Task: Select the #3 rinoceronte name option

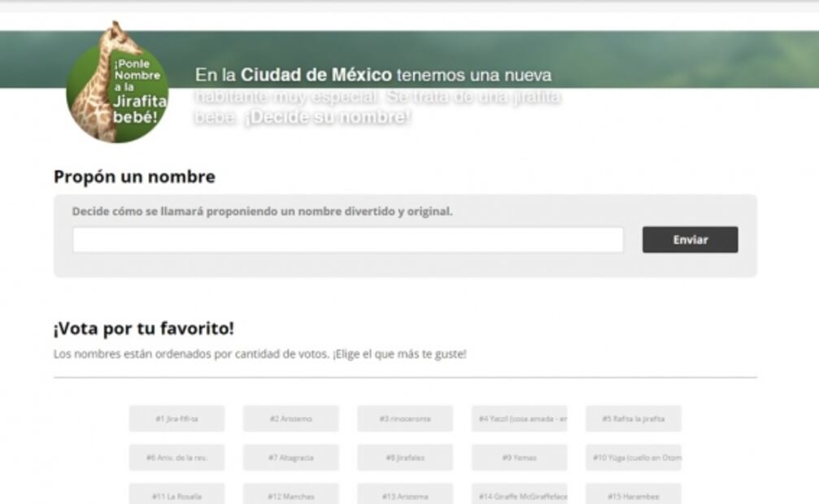Action: coord(405,419)
